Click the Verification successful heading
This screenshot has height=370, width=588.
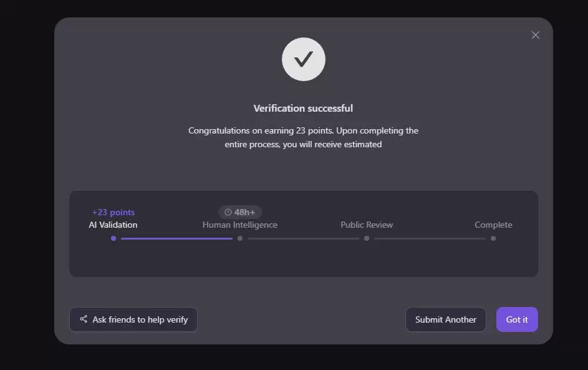pyautogui.click(x=303, y=108)
